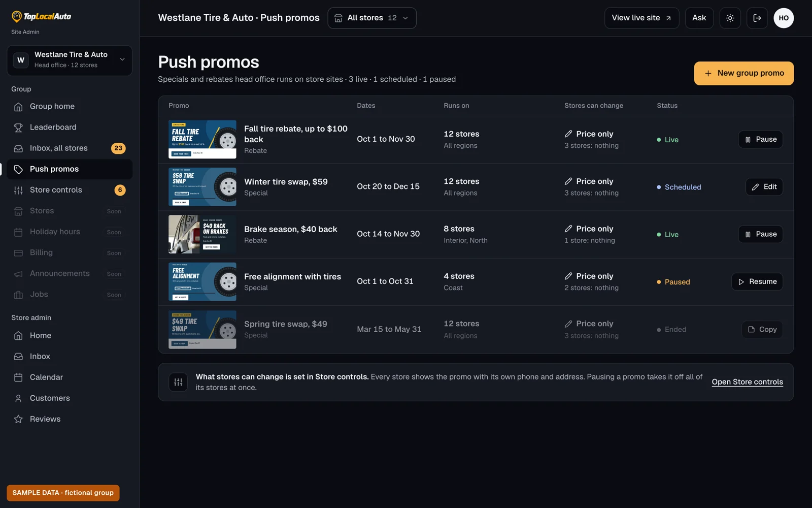The height and width of the screenshot is (508, 812).
Task: Click the 23 badge on Inbox, all stores
Action: [x=118, y=148]
